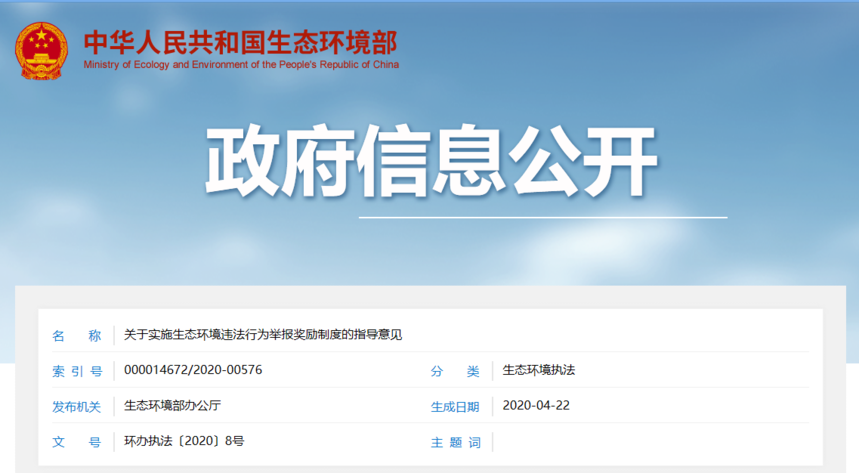Click the 索引号 field label

pyautogui.click(x=77, y=371)
